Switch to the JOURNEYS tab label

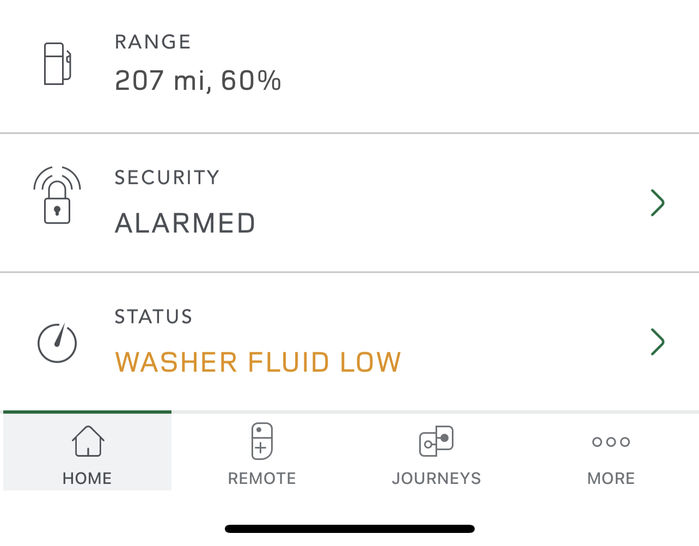tap(436, 478)
